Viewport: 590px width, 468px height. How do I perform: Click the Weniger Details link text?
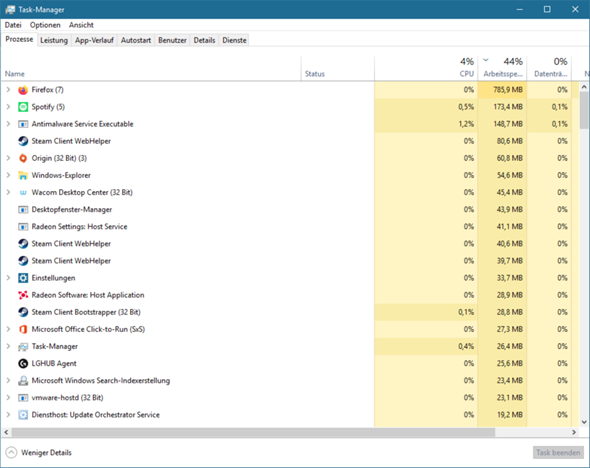click(x=46, y=453)
